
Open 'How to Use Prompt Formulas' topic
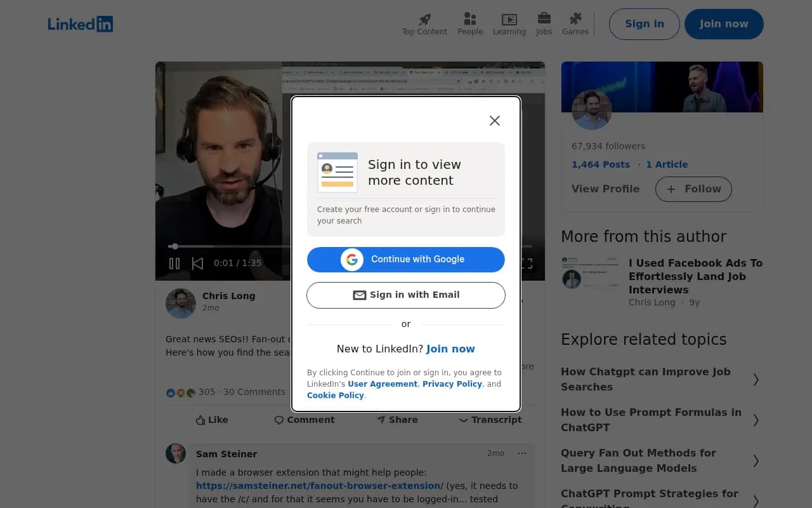(651, 420)
